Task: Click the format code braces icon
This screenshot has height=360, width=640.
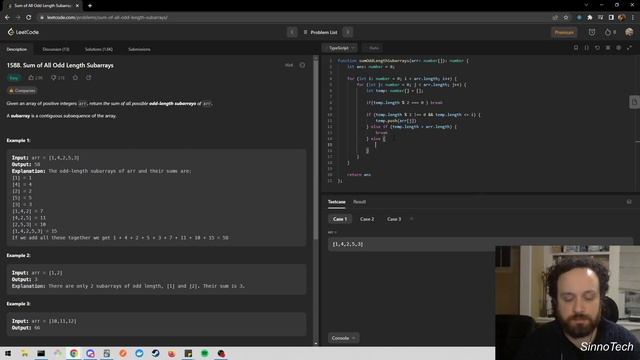Action: tap(587, 48)
